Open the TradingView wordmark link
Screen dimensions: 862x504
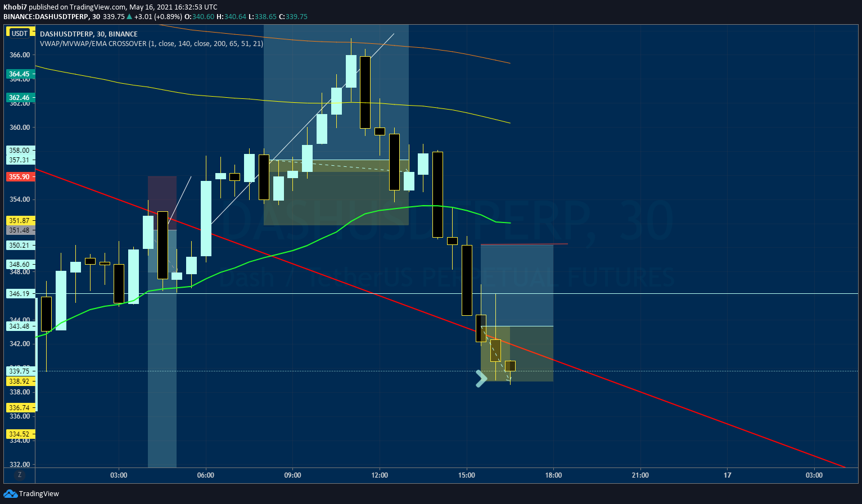point(39,494)
